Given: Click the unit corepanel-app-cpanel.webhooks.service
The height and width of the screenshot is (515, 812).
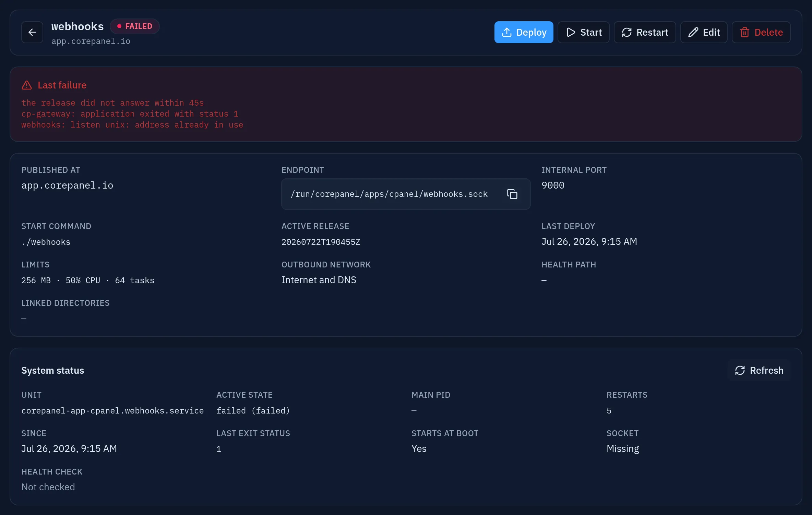Looking at the screenshot, I should (112, 411).
